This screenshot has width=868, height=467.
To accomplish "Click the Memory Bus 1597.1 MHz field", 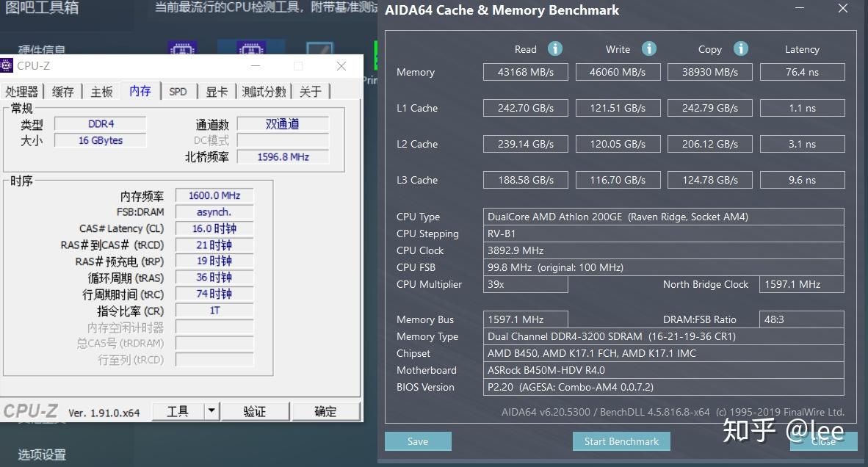I will point(526,319).
